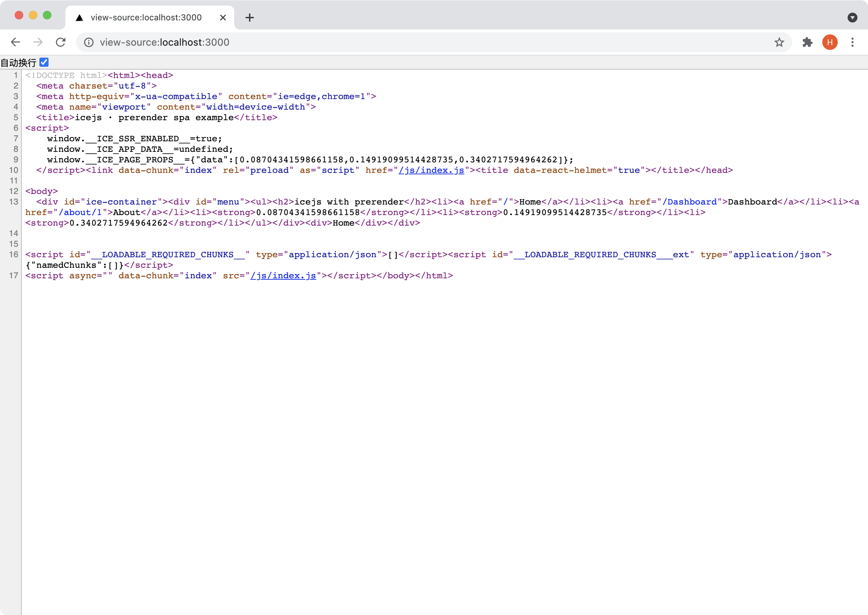Open site information icon in address bar
Screen dimensions: 868x615
click(89, 42)
